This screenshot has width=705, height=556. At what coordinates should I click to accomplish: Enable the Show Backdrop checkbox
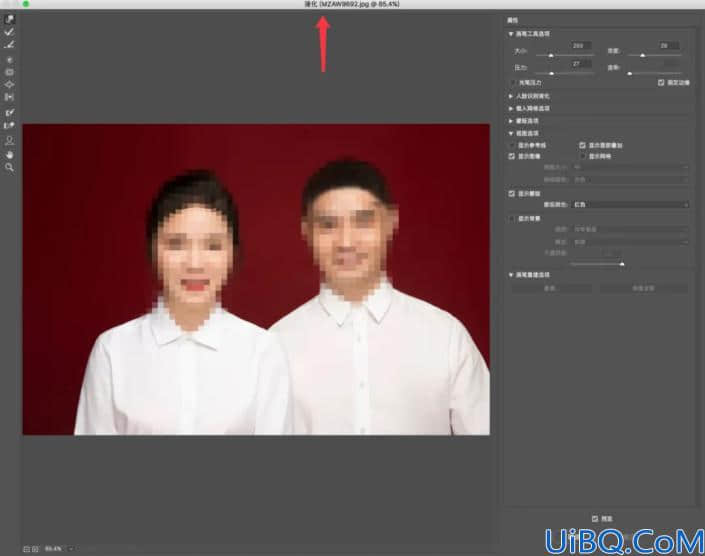(x=512, y=218)
